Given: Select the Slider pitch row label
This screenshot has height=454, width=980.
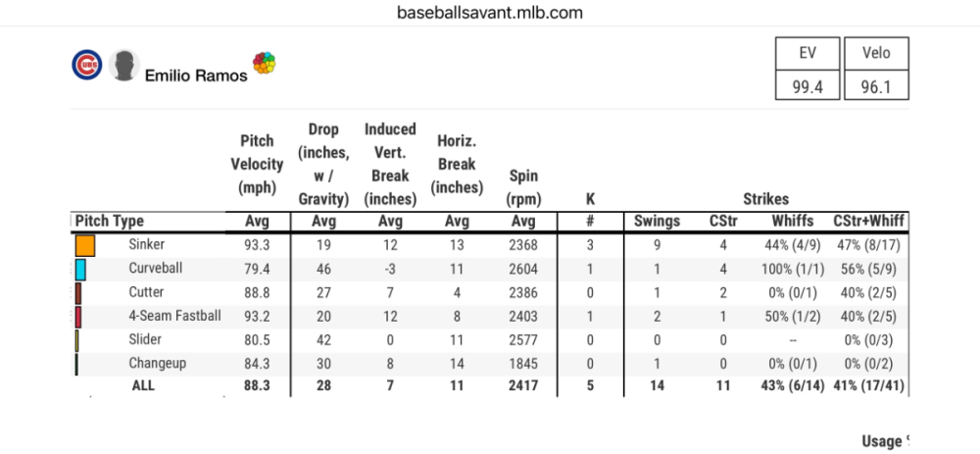Looking at the screenshot, I should coord(145,339).
